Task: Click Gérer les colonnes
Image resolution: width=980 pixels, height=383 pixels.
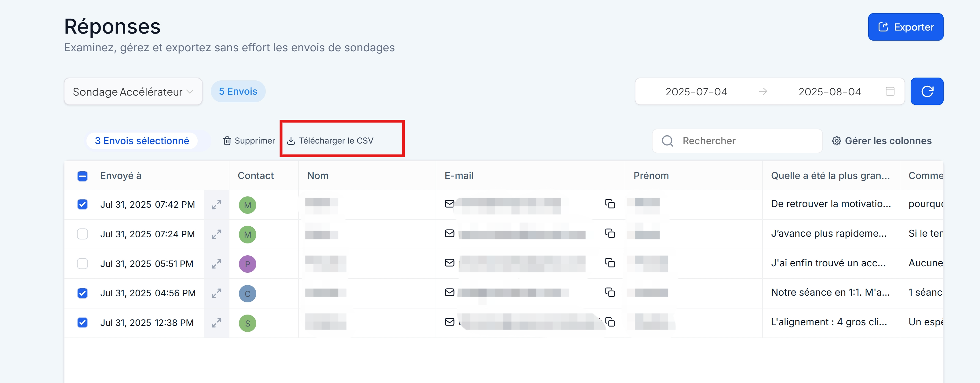Action: point(881,141)
